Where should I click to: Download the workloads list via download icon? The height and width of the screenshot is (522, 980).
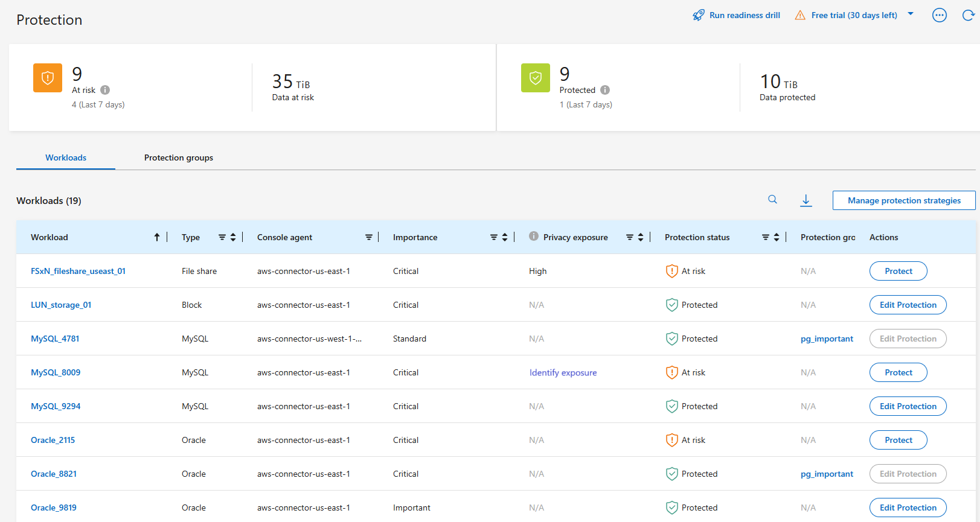806,200
